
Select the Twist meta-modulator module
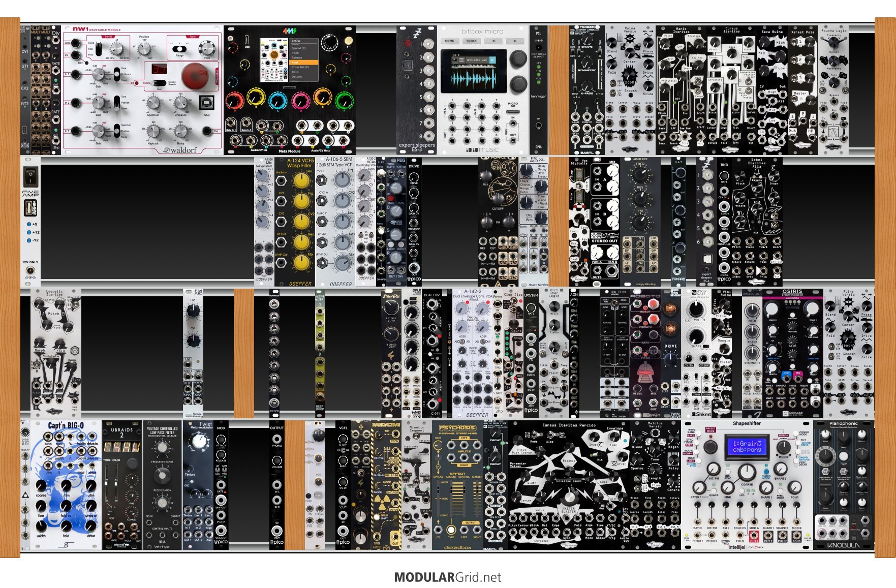[x=198, y=485]
